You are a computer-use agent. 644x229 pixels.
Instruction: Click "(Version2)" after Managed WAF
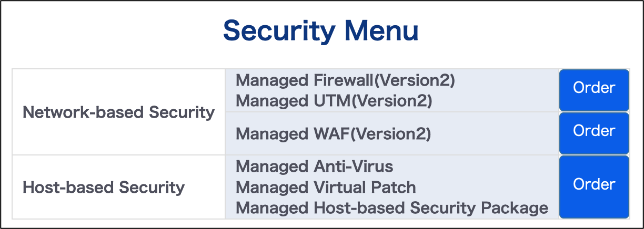[x=391, y=134]
